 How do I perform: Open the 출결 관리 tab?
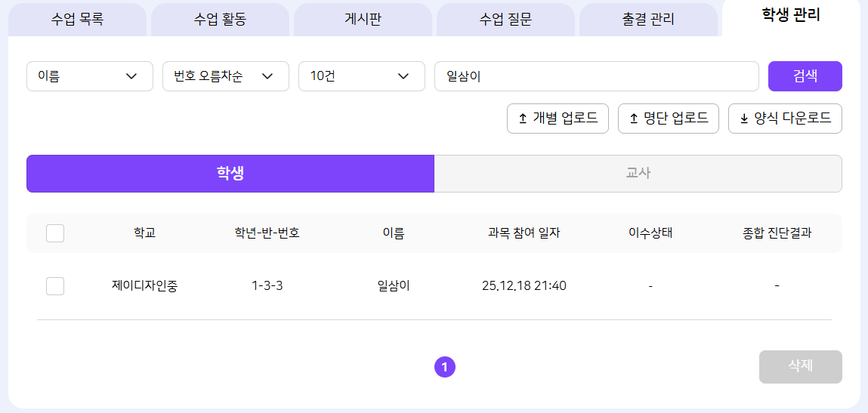click(648, 20)
